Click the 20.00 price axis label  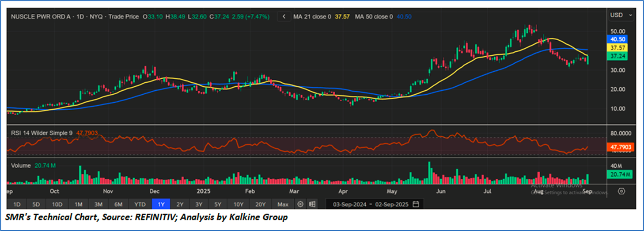point(618,89)
